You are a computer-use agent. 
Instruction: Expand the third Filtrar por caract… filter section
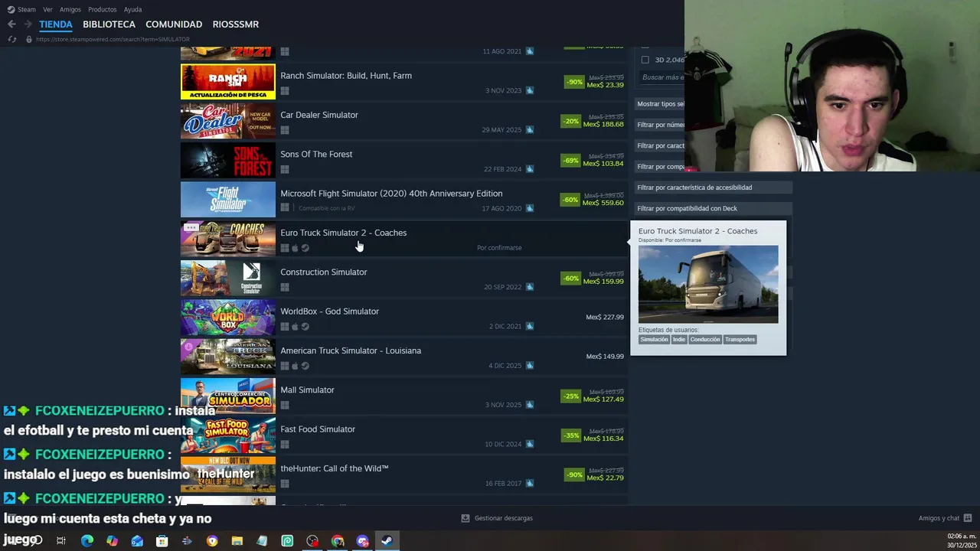point(660,145)
